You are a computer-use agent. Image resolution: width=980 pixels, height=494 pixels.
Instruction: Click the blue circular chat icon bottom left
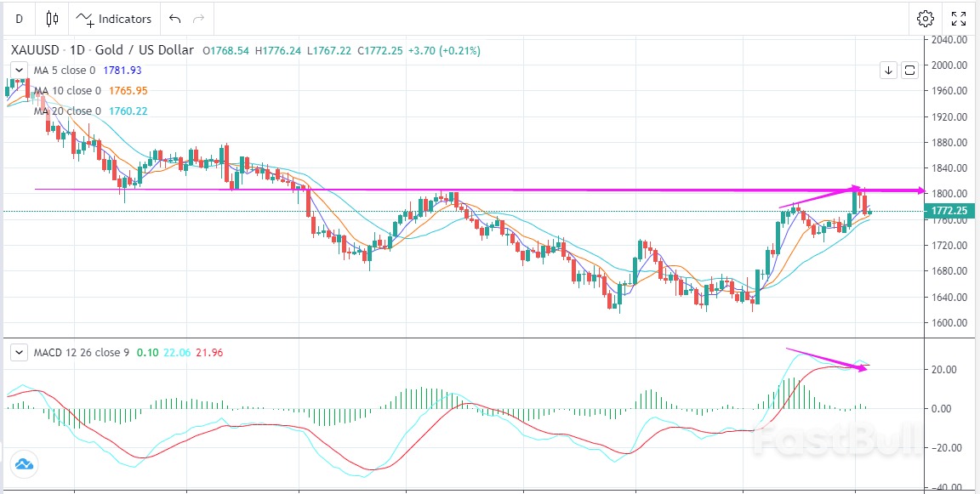pyautogui.click(x=25, y=464)
